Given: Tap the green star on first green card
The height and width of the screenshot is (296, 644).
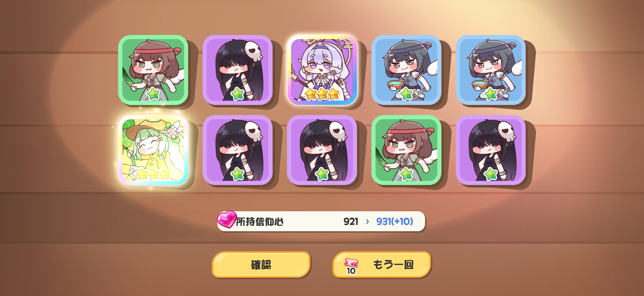Looking at the screenshot, I should click(x=153, y=94).
